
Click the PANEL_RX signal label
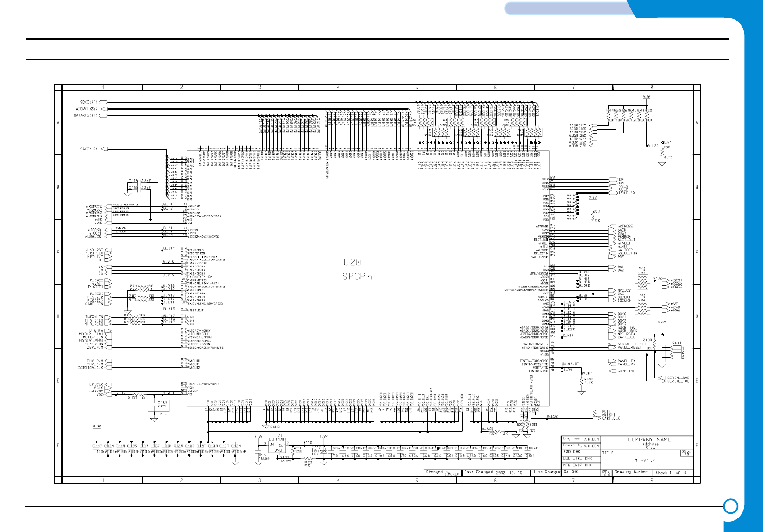[626, 364]
